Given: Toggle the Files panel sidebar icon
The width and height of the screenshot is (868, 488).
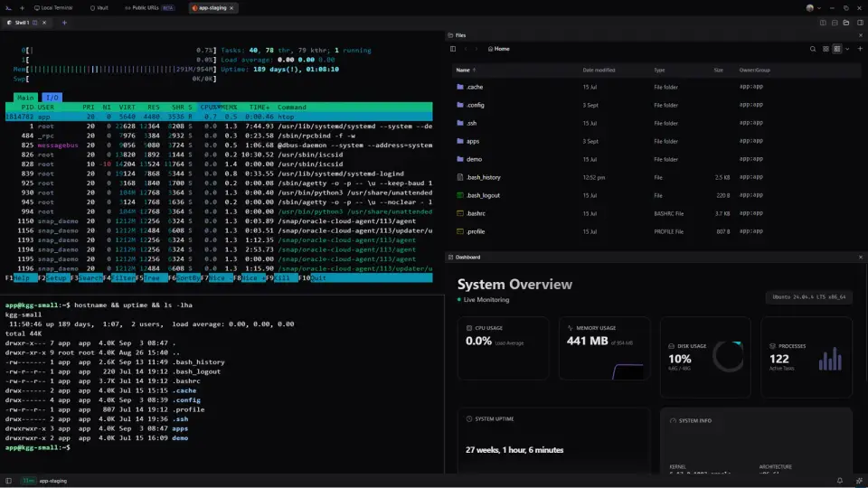Looking at the screenshot, I should tap(453, 49).
